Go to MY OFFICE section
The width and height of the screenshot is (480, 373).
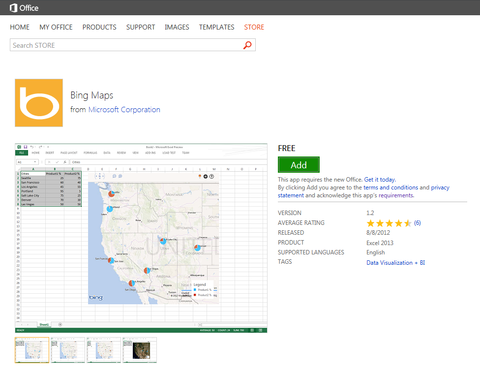[56, 27]
